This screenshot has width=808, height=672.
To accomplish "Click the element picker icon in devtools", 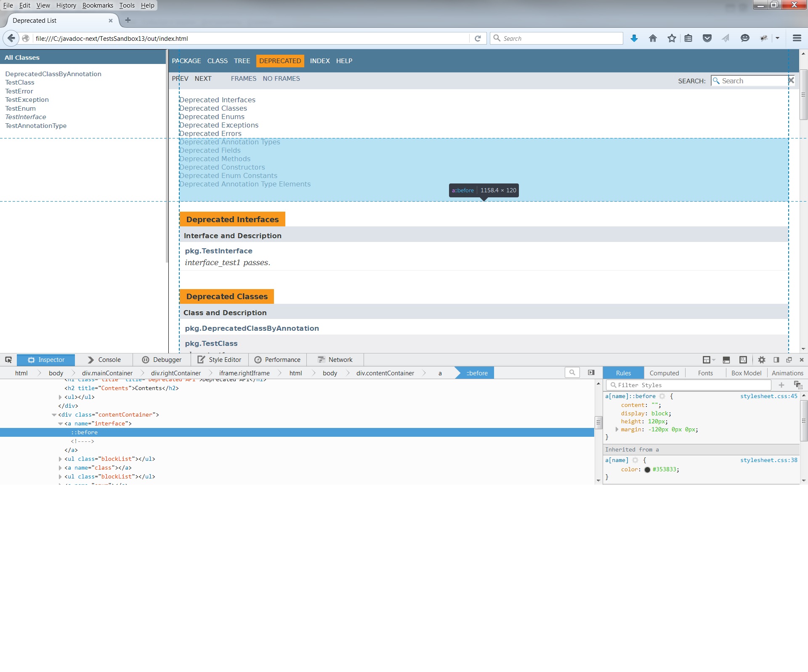I will pos(8,360).
